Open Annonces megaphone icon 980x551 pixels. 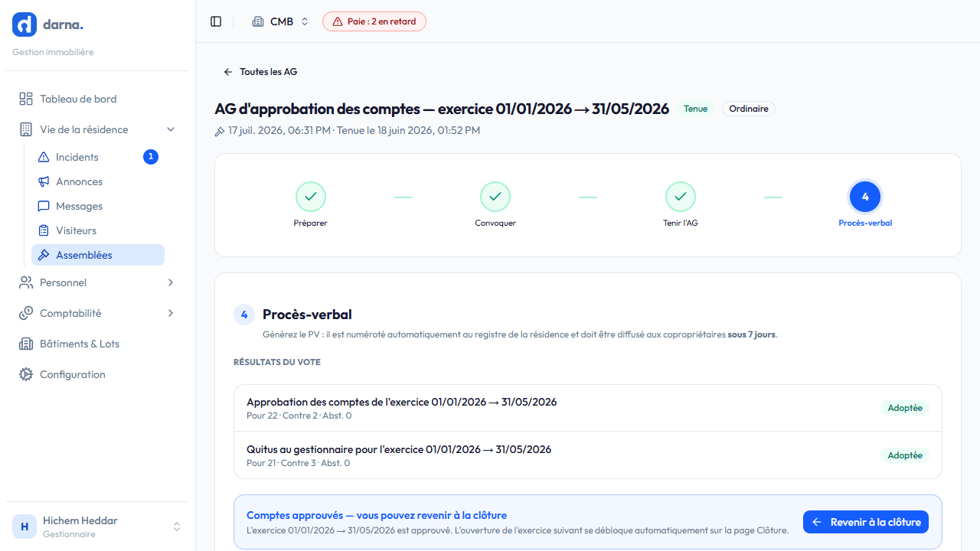point(44,181)
